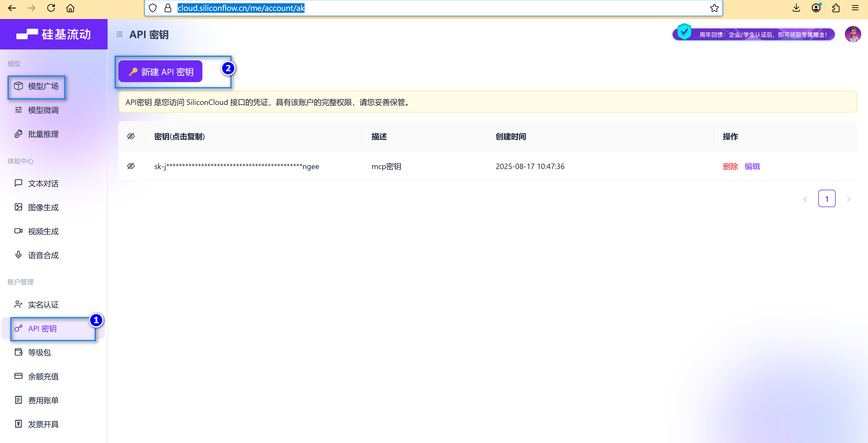Open Firefox account icon
The width and height of the screenshot is (868, 443).
pyautogui.click(x=816, y=8)
